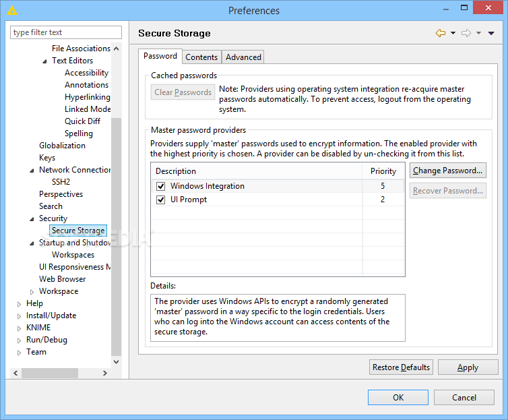The image size is (508, 420).
Task: Select Perspectives in the tree
Action: 61,194
